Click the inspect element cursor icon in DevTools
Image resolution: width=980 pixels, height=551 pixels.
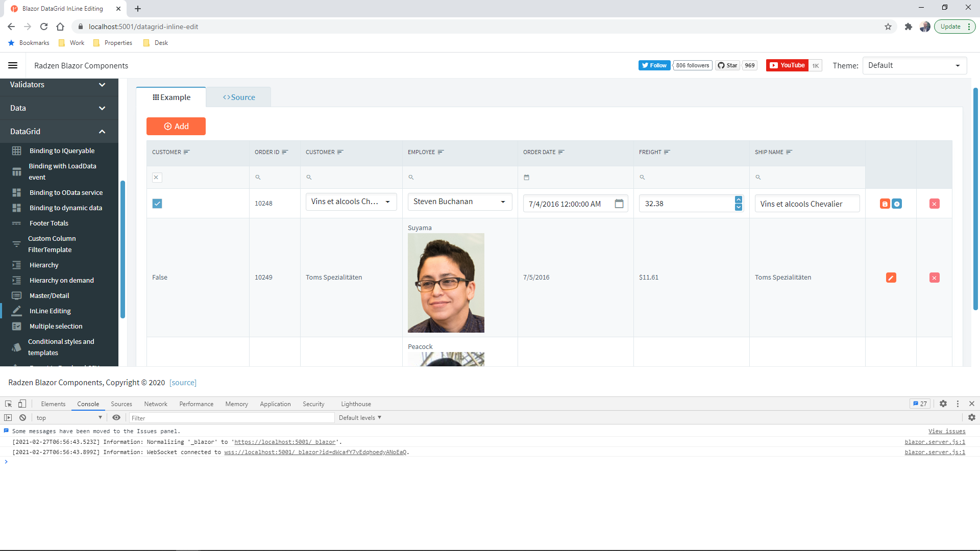point(9,404)
